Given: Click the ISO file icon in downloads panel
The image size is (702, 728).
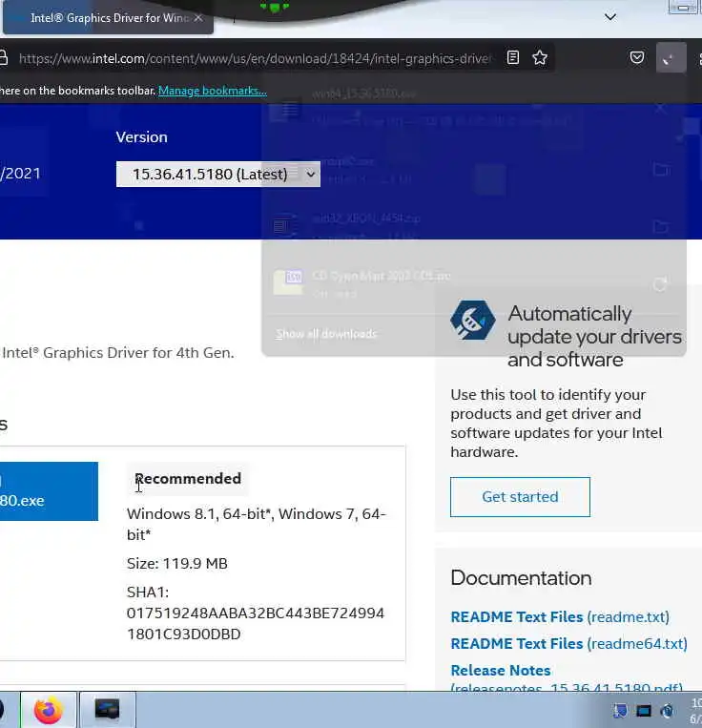Looking at the screenshot, I should pyautogui.click(x=288, y=281).
